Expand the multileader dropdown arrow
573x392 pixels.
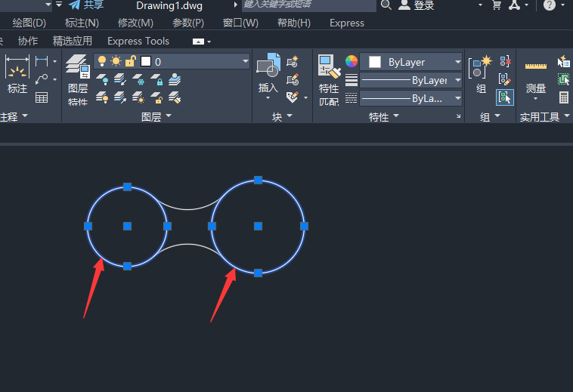[x=55, y=79]
